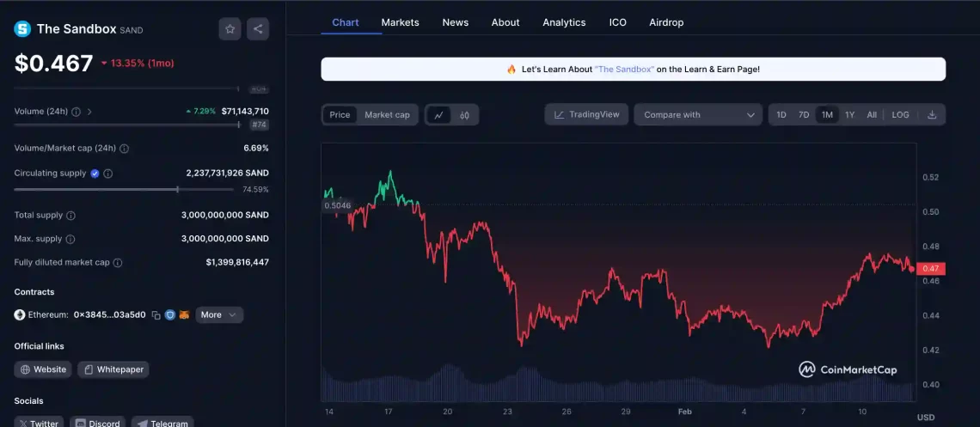Show info icon for Circulating supply
This screenshot has width=980, height=427.
tap(108, 174)
